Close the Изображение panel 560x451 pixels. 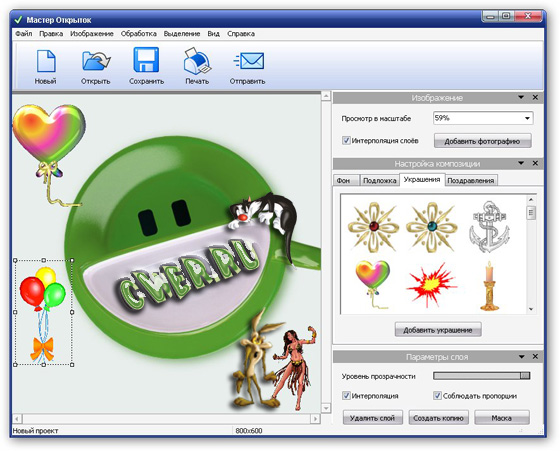click(535, 97)
